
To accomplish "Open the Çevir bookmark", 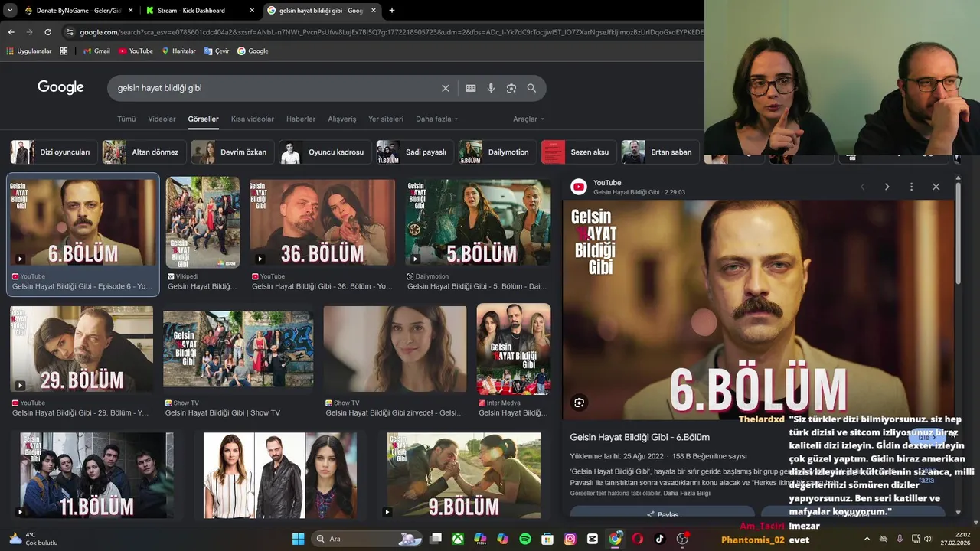I will point(217,51).
